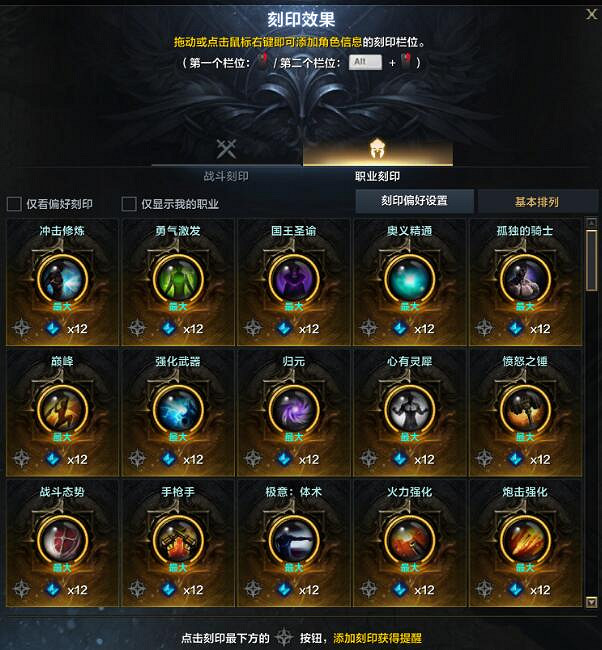Viewport: 602px width, 650px height.
Task: Click the 勇气激发 green engraving icon
Action: click(x=178, y=279)
